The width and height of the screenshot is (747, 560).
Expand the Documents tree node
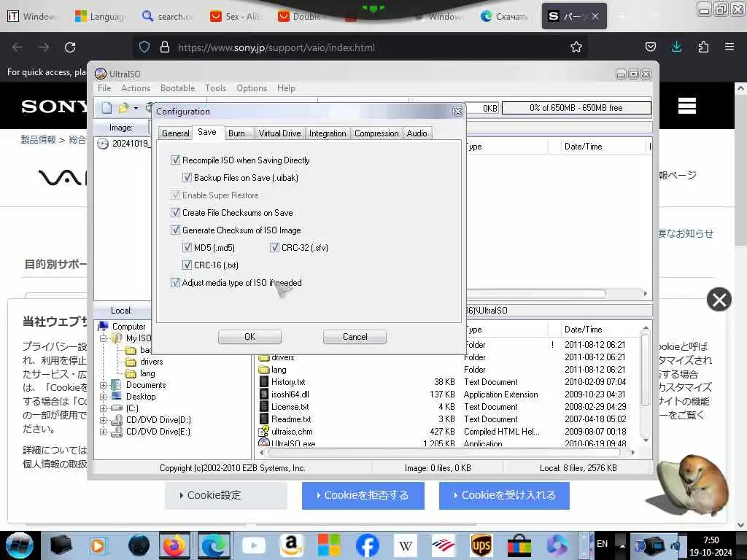[103, 385]
